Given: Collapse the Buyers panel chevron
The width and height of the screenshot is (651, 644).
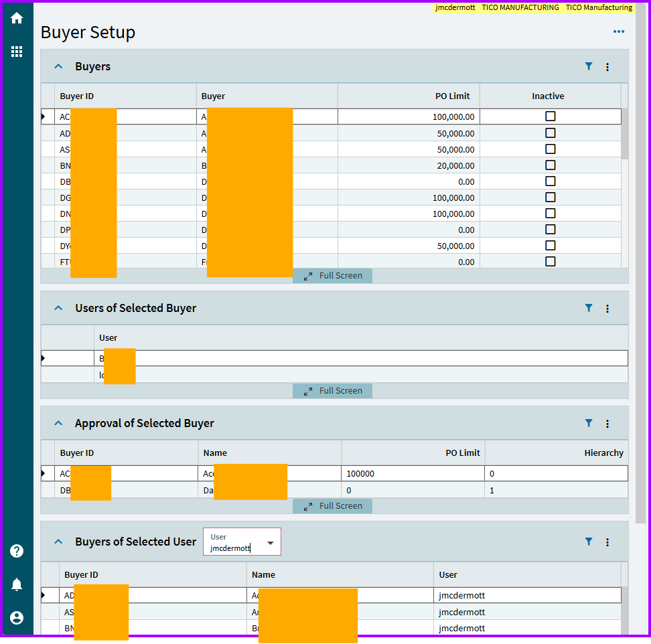Looking at the screenshot, I should (58, 66).
